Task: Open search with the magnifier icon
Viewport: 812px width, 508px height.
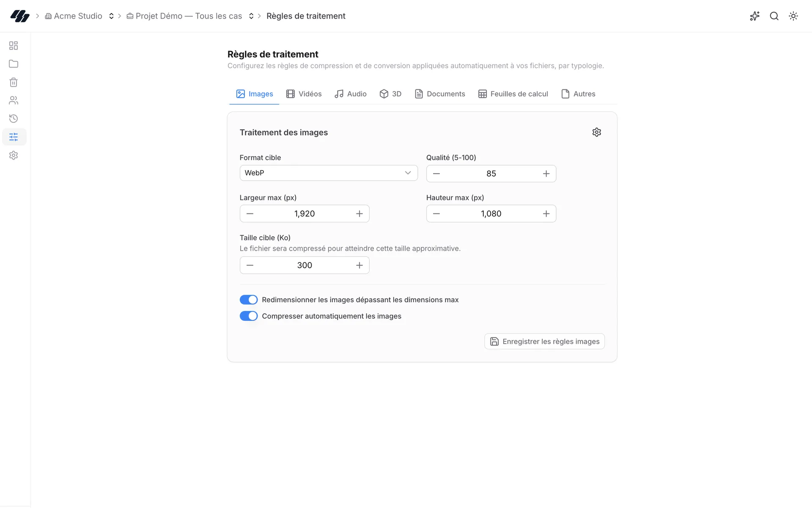Action: [774, 16]
